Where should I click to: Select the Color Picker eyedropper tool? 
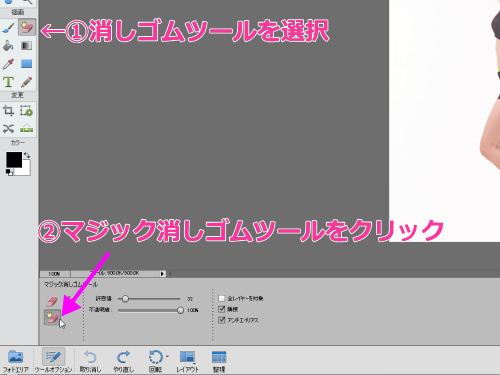pos(8,64)
